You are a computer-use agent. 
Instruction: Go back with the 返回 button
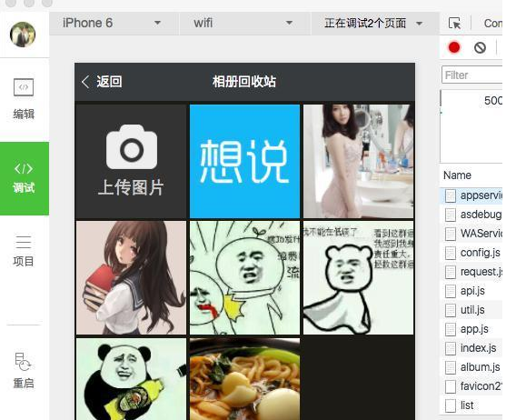102,82
